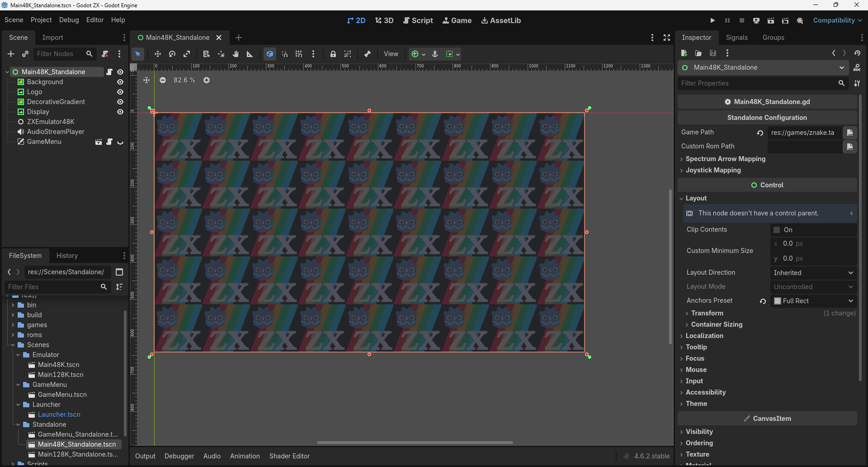Select the Pan Mode hand tool
Image resolution: width=868 pixels, height=467 pixels.
[x=236, y=54]
